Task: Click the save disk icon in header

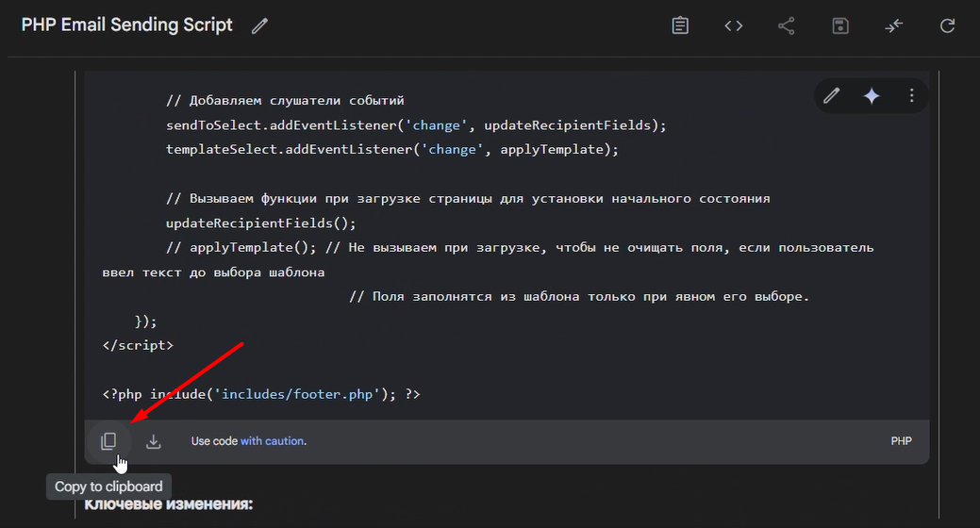Action: (840, 25)
